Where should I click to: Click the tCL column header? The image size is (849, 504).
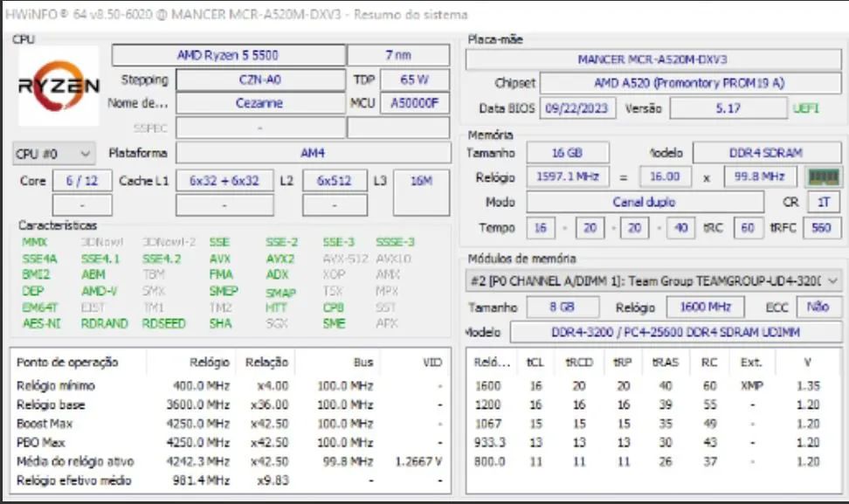tap(535, 362)
